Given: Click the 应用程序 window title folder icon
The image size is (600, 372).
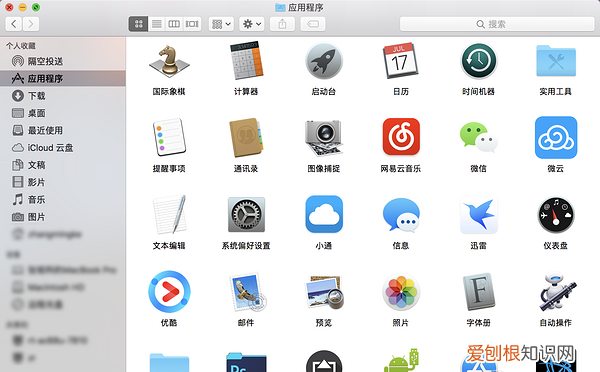Looking at the screenshot, I should [x=280, y=7].
